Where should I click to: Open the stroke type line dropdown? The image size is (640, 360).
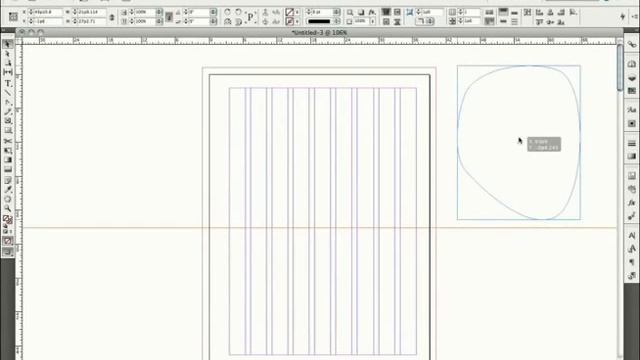coord(337,21)
